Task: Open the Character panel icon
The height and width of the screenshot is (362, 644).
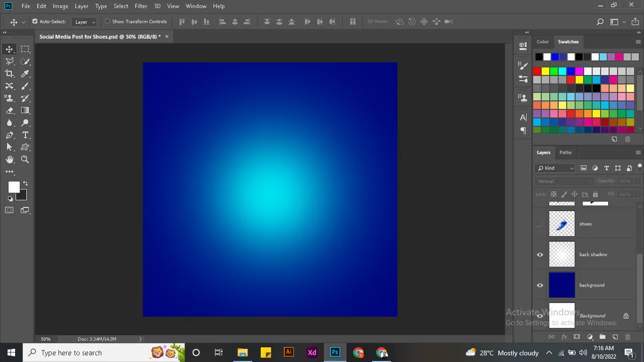Action: click(x=523, y=118)
